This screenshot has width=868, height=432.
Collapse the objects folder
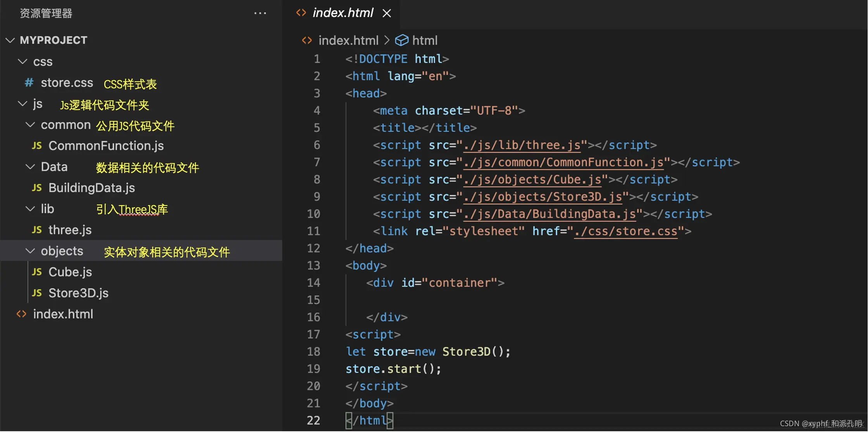30,251
